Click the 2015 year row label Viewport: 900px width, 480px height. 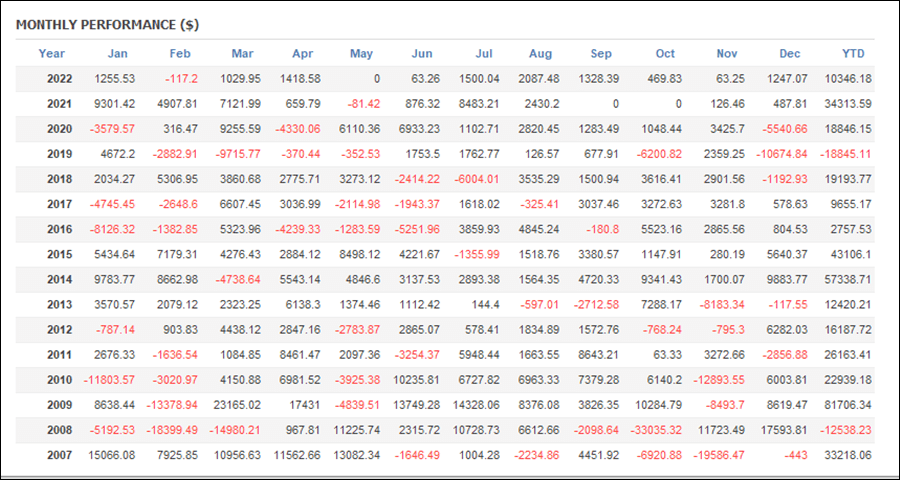pos(60,254)
